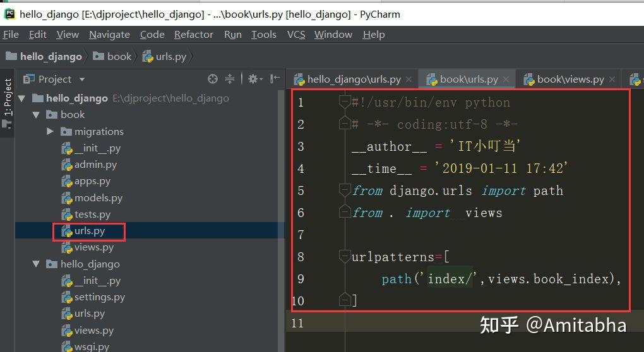Open Project panel settings gear
This screenshot has height=352, width=644.
pyautogui.click(x=254, y=79)
